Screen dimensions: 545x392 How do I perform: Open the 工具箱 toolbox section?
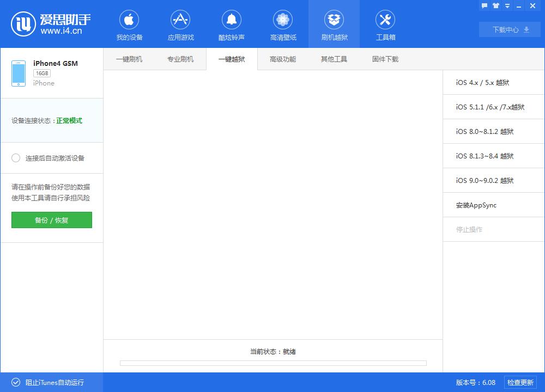pyautogui.click(x=385, y=24)
